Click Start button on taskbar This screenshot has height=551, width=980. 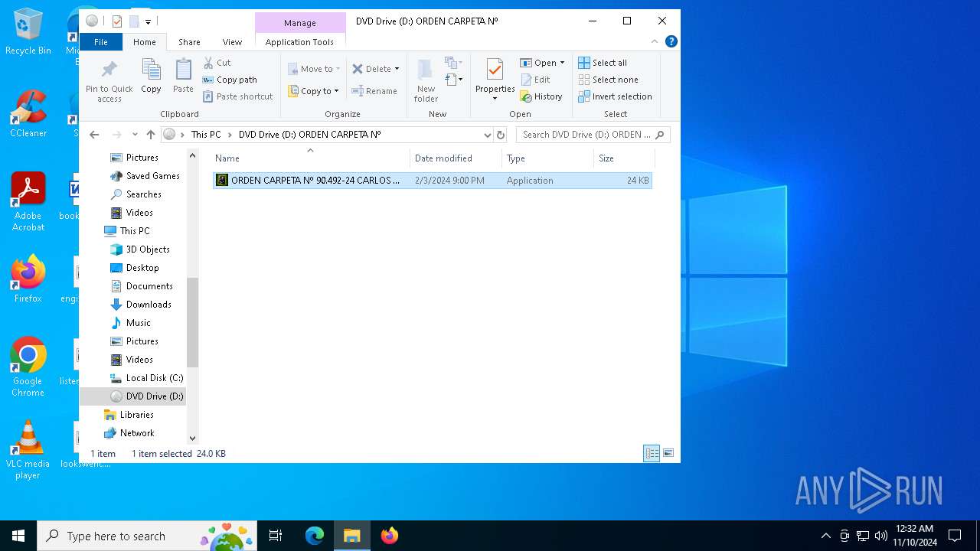tap(18, 536)
